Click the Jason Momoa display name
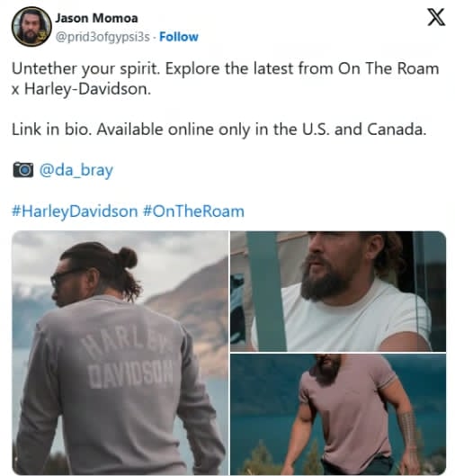This screenshot has width=455, height=476. (96, 18)
